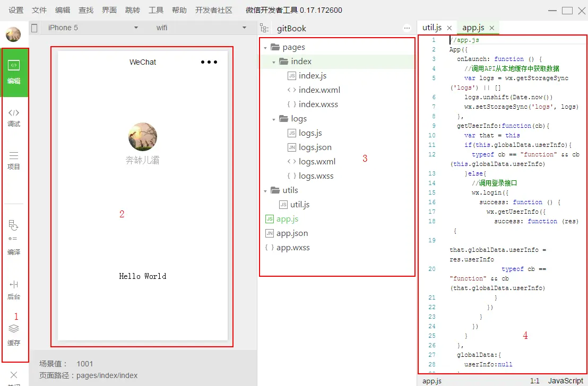588x386 pixels.
Task: Place cursor on code line 15 wx.login
Action: coord(490,192)
